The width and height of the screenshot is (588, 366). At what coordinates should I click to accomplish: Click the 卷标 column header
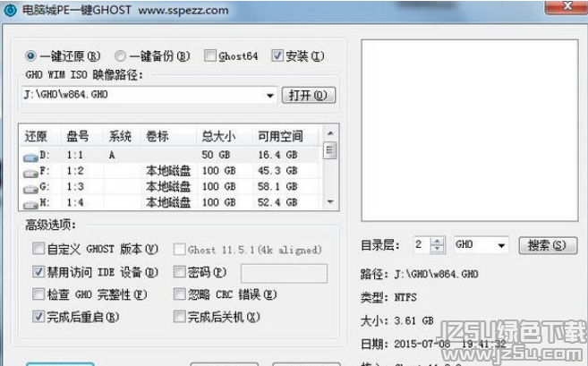[168, 136]
